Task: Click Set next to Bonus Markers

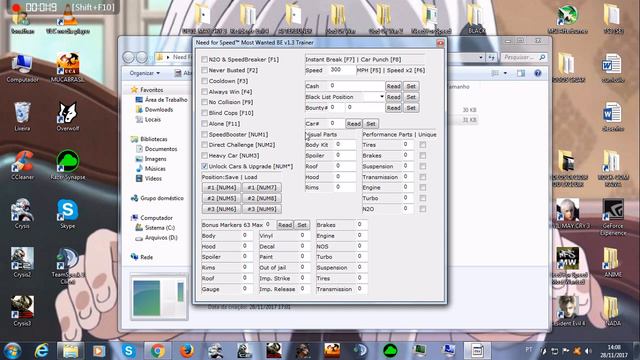Action: point(302,225)
